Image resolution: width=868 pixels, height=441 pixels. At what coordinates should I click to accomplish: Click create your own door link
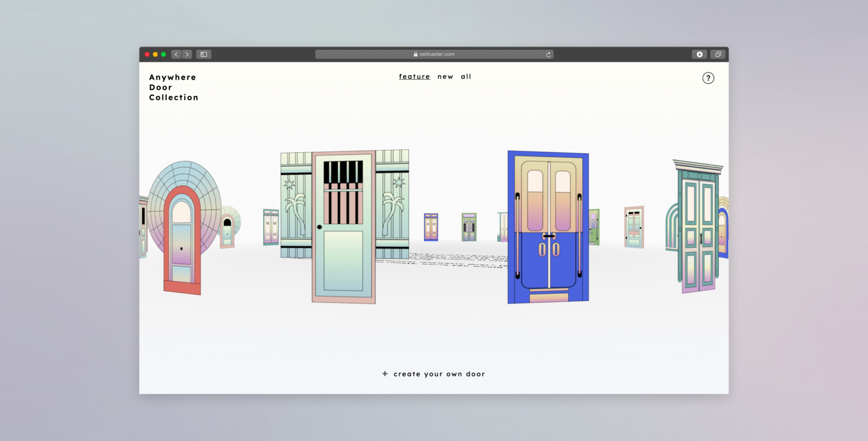click(439, 374)
